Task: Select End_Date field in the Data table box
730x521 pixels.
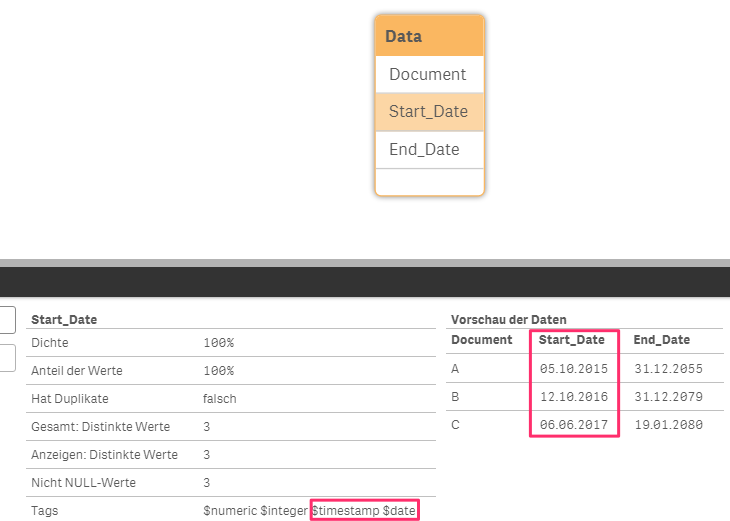Action: click(425, 149)
